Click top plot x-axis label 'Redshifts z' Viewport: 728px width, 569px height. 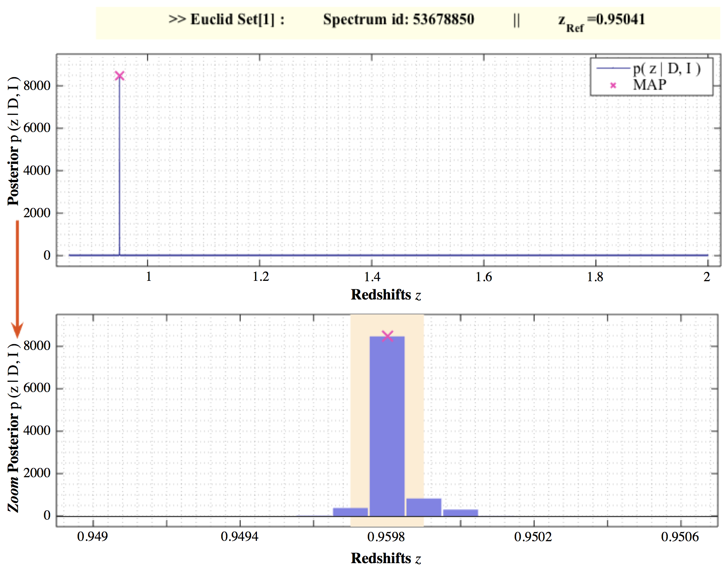pos(386,295)
